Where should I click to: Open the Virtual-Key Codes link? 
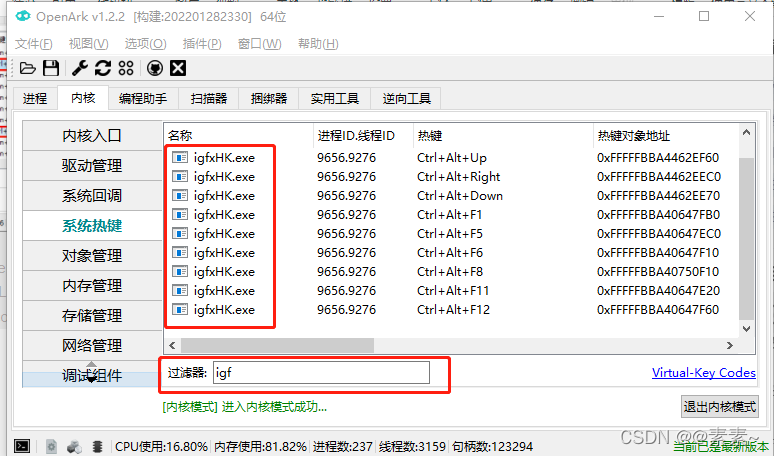(x=703, y=373)
